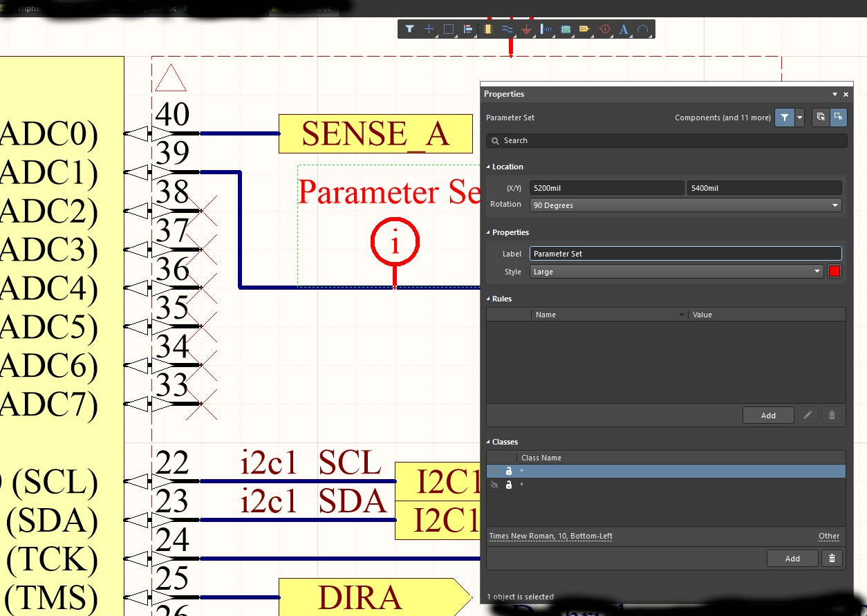This screenshot has width=867, height=616.
Task: Open the Times New Roman font link
Action: pyautogui.click(x=550, y=536)
